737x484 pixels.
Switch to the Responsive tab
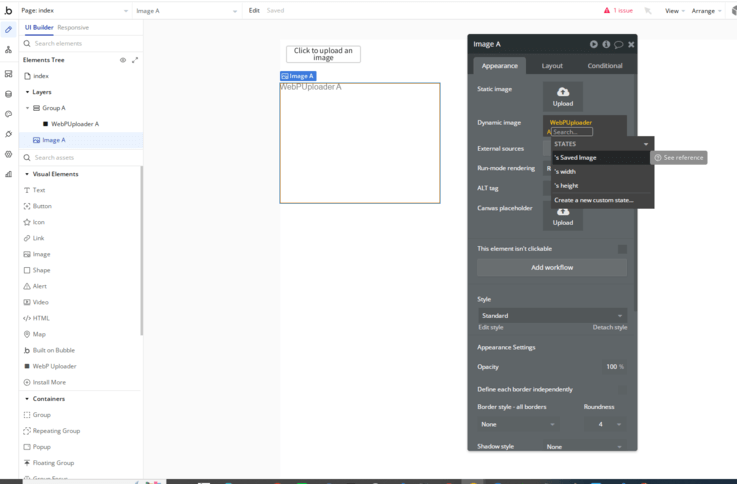pos(73,28)
